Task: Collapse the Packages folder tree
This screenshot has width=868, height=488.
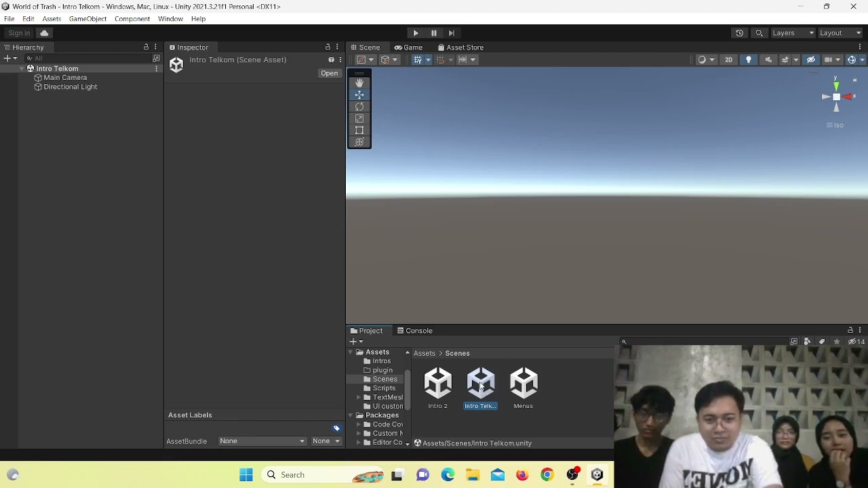Action: pos(351,415)
